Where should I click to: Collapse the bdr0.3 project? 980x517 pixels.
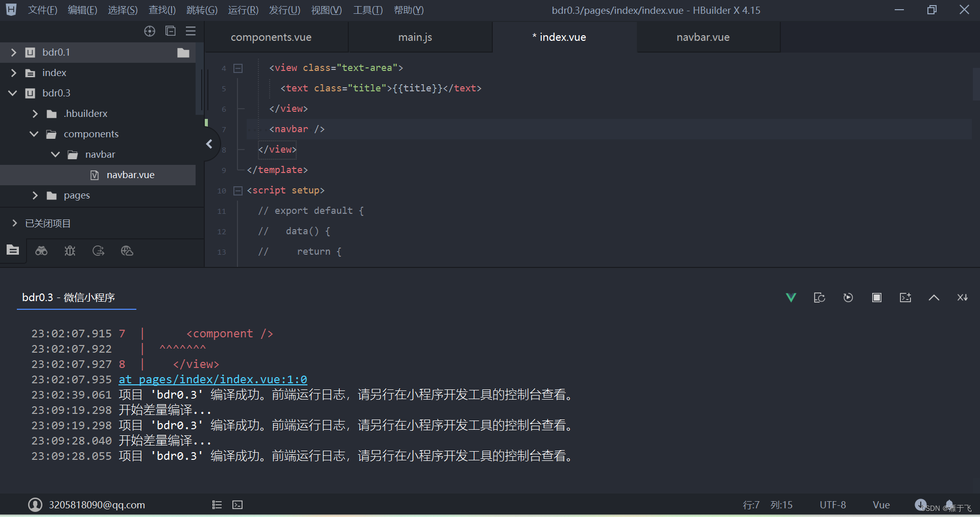point(13,93)
